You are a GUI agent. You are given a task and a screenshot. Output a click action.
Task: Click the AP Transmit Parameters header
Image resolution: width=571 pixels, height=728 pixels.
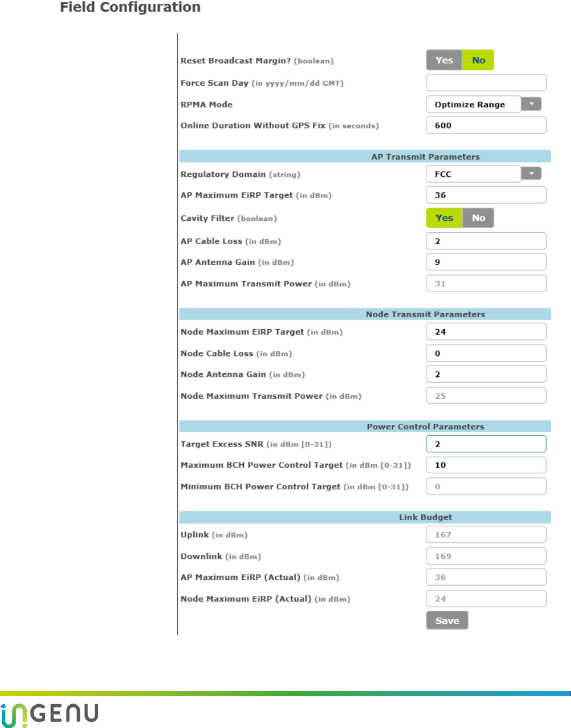[x=365, y=157]
